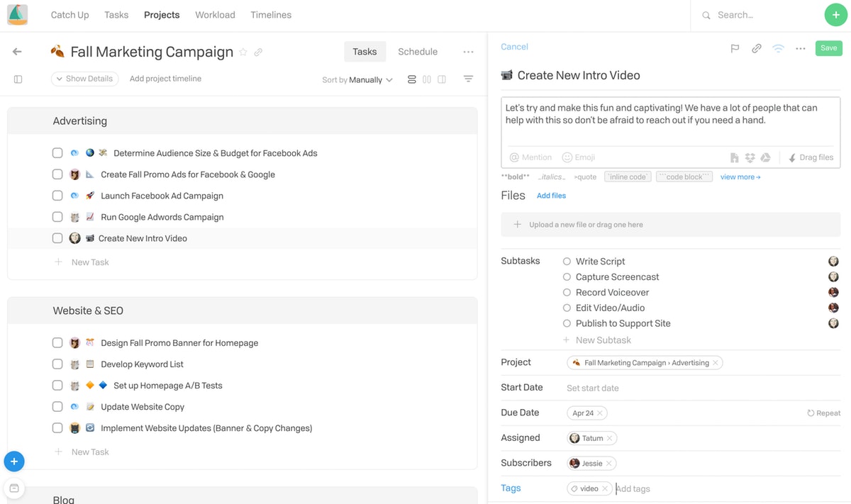851x504 pixels.
Task: Click Upload a new file area
Action: pos(671,225)
